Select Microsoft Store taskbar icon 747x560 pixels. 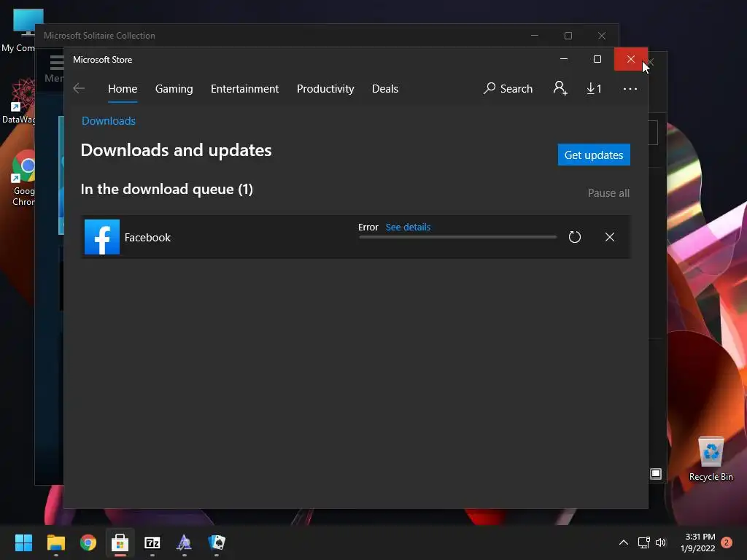(x=120, y=542)
